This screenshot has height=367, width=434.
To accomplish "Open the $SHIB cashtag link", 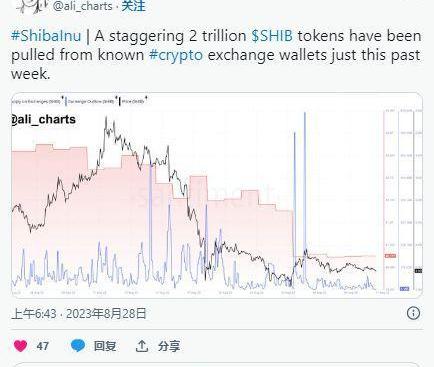I will [272, 36].
